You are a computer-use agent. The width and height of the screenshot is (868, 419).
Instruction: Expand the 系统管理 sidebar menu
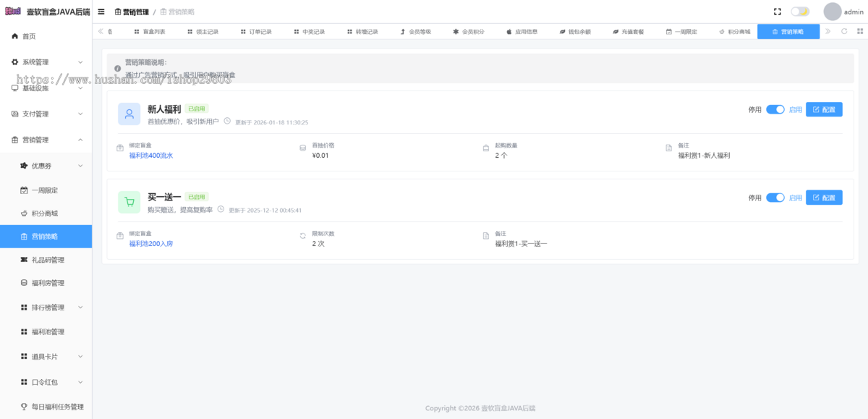(46, 62)
